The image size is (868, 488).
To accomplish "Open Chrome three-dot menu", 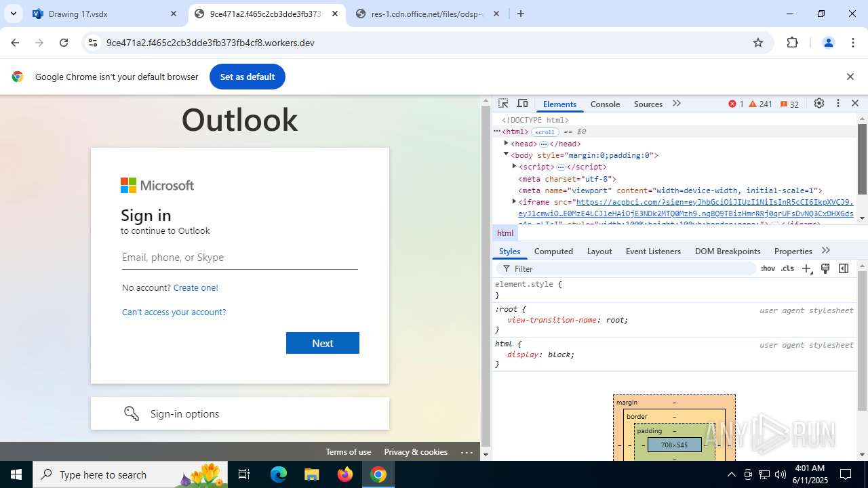I will (853, 43).
